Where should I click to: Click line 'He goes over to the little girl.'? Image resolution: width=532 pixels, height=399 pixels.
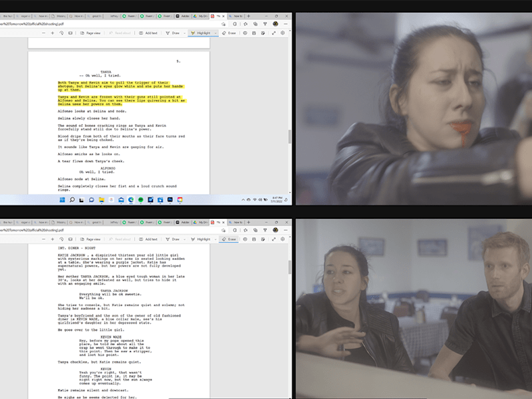(x=91, y=330)
